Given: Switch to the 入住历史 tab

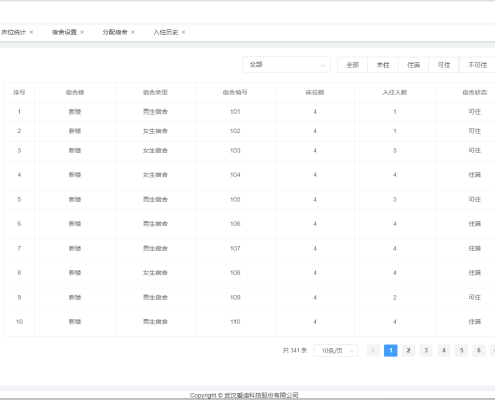Looking at the screenshot, I should tap(166, 32).
